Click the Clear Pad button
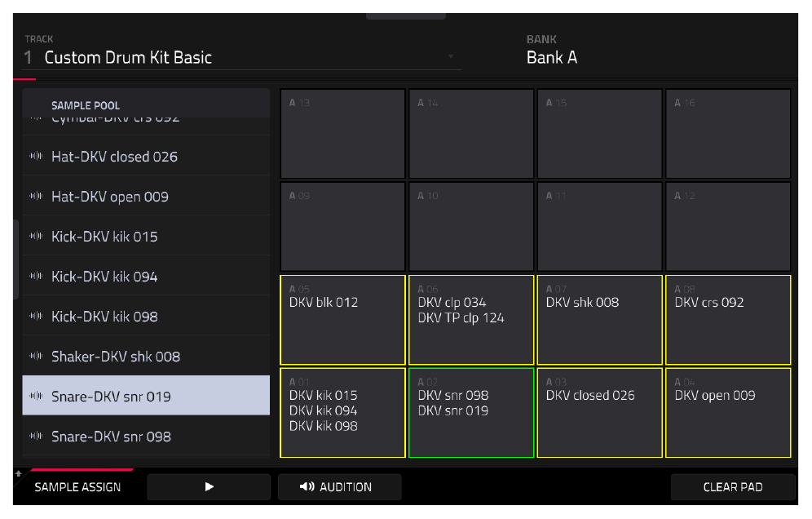This screenshot has height=519, width=812. click(733, 487)
